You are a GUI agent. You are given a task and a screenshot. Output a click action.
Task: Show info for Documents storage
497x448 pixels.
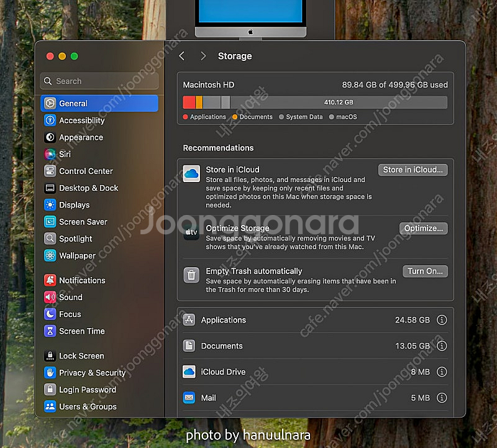pos(442,346)
